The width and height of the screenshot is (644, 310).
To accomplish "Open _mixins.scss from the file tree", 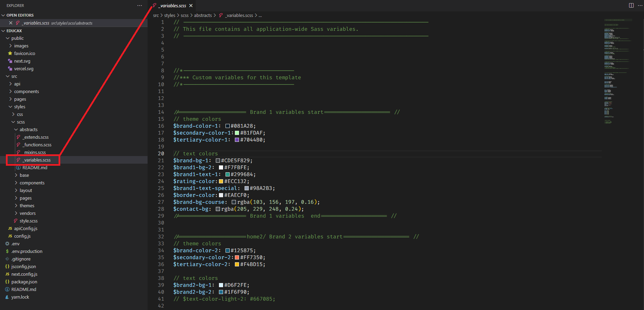I will [x=35, y=152].
